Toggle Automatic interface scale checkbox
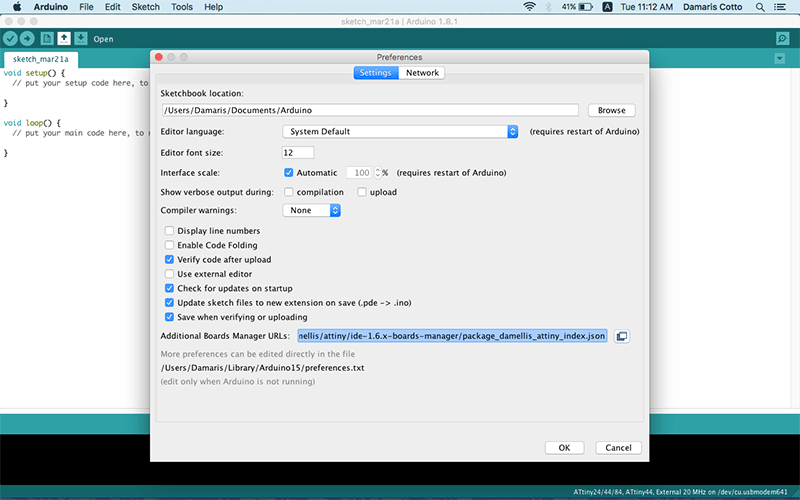The height and width of the screenshot is (500, 800). [289, 173]
